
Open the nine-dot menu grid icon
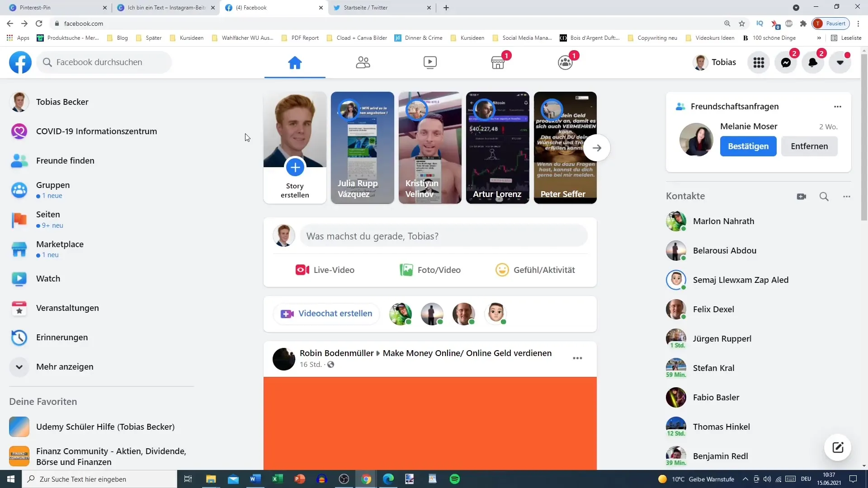(759, 62)
